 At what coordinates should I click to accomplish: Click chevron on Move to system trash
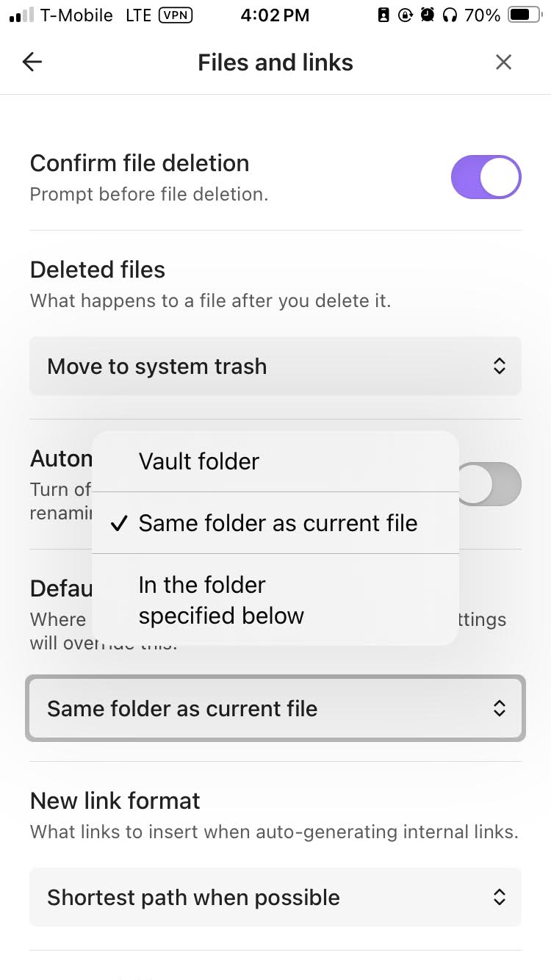(x=500, y=367)
